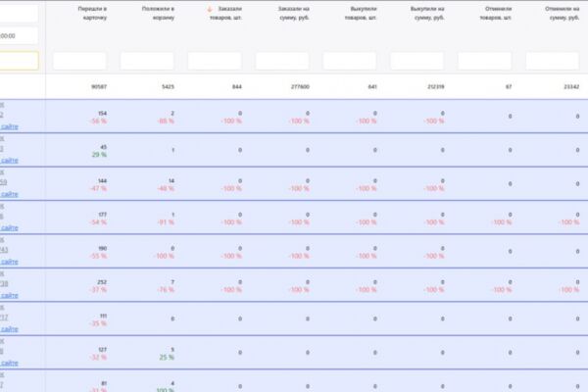Open the сайте link in row with 45
This screenshot has height=392, width=588.
click(x=10, y=161)
